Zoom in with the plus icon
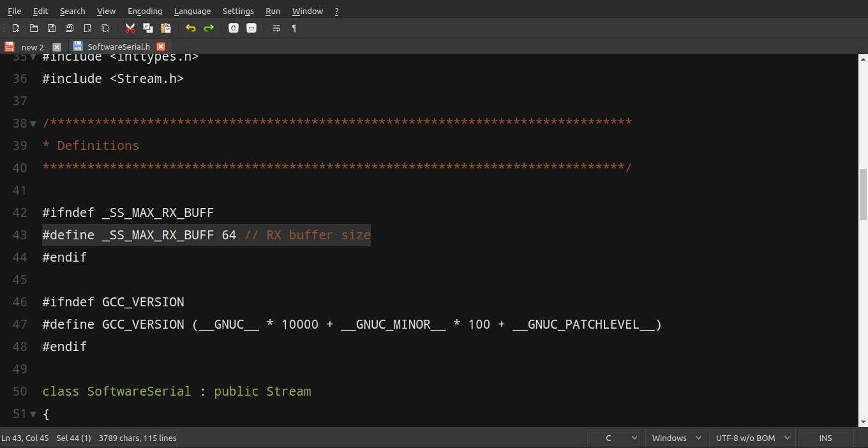Image resolution: width=868 pixels, height=448 pixels. pyautogui.click(x=234, y=28)
